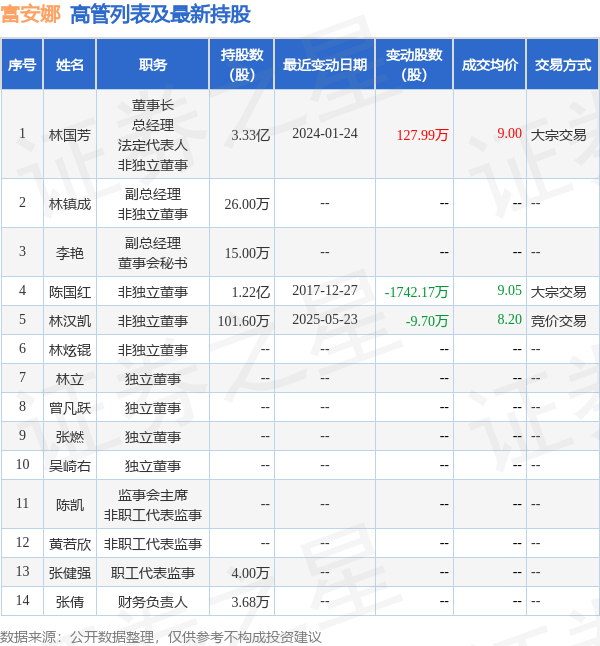The height and width of the screenshot is (646, 600).
Task: Select the 持股数(股) column header
Action: point(242,65)
